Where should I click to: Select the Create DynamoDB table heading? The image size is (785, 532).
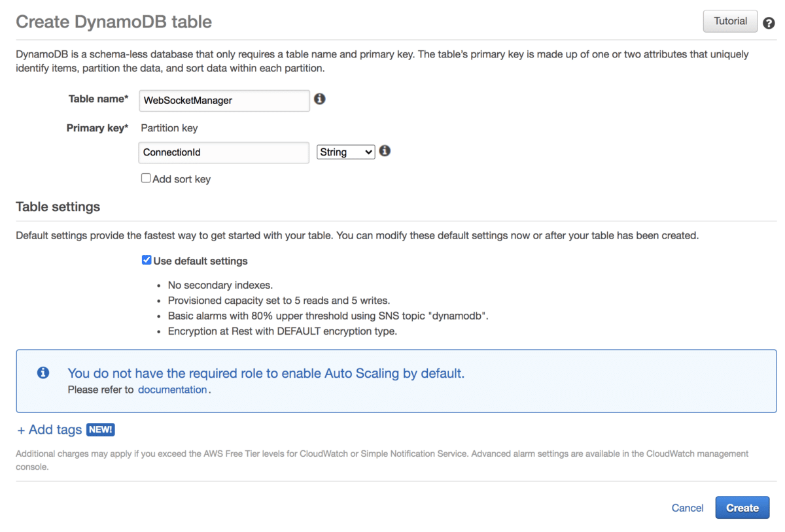113,22
